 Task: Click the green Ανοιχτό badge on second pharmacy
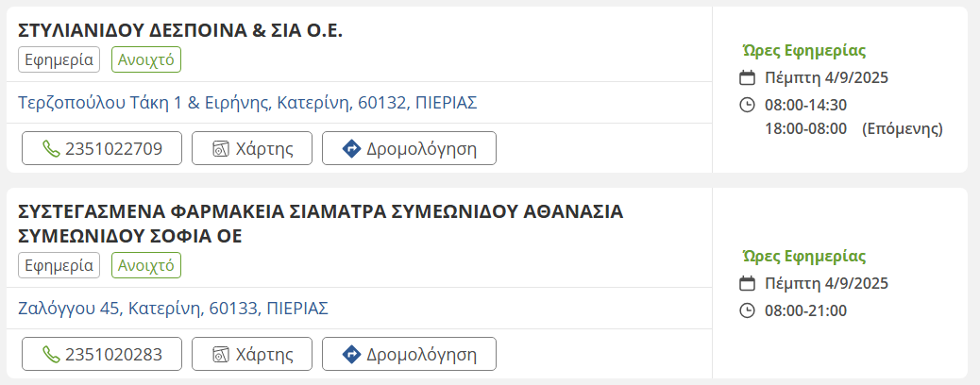tap(146, 265)
